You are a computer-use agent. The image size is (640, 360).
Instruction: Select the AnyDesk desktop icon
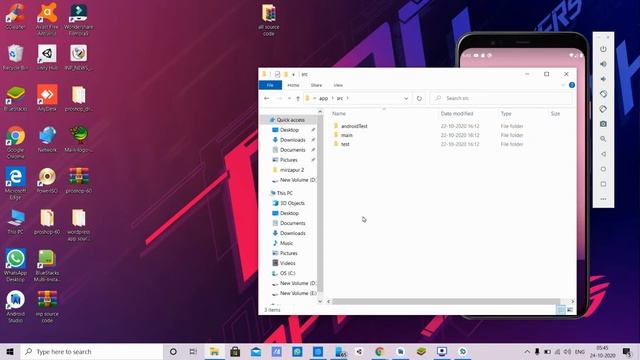click(x=47, y=98)
